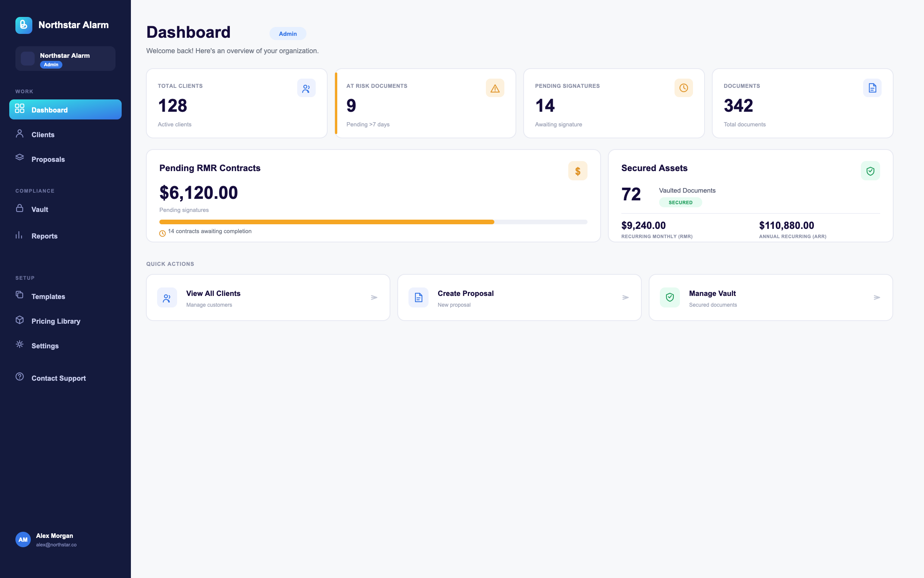
Task: Open the Vault section
Action: (x=65, y=209)
